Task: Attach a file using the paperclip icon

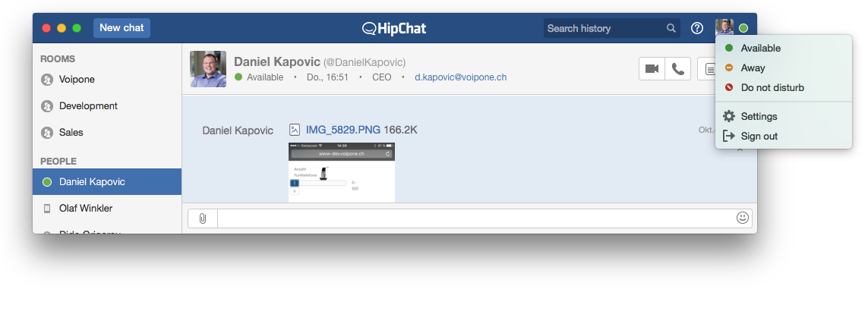Action: pyautogui.click(x=203, y=218)
